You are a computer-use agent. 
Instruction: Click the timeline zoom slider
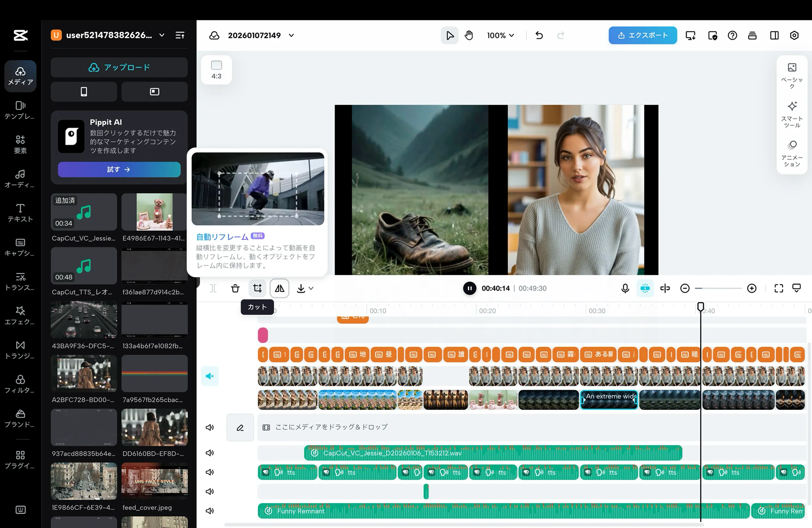718,288
